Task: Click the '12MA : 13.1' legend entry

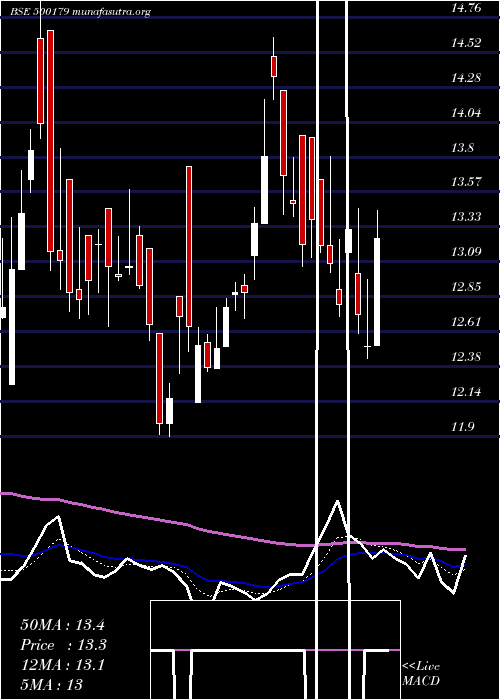Action: (62, 665)
